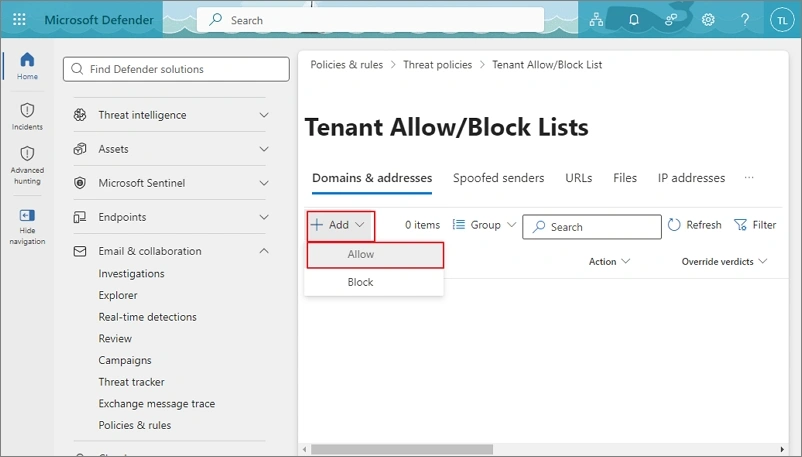Click the Refresh circular arrow icon
The width and height of the screenshot is (802, 457).
point(674,225)
